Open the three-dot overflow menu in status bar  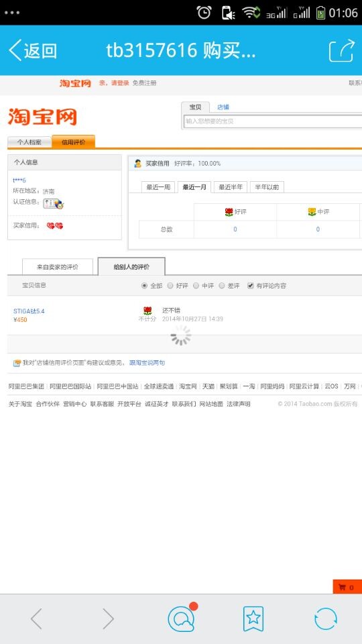(12, 13)
